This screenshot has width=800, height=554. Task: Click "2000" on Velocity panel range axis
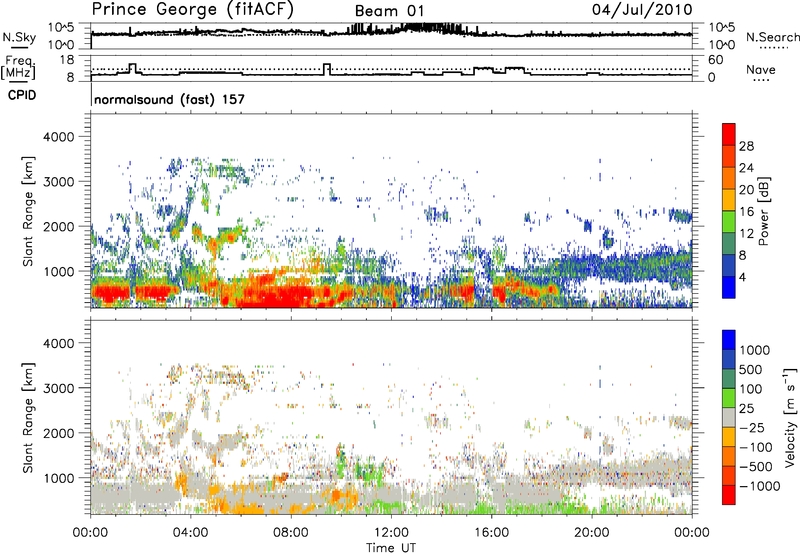coord(58,433)
